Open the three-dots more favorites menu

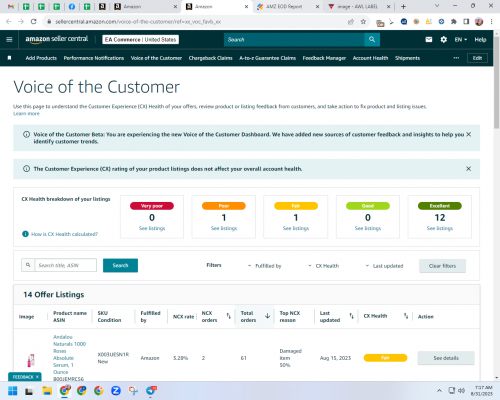pyautogui.click(x=456, y=58)
